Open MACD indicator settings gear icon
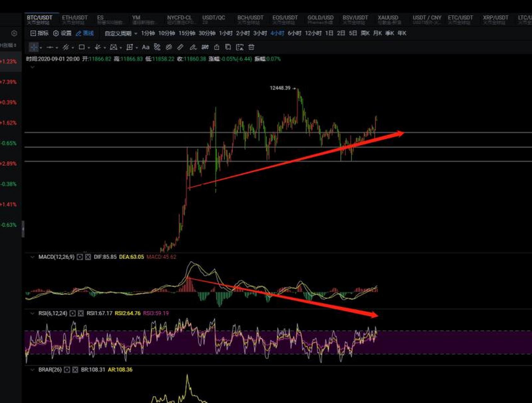Image resolution: width=532 pixels, height=403 pixels. (x=80, y=257)
